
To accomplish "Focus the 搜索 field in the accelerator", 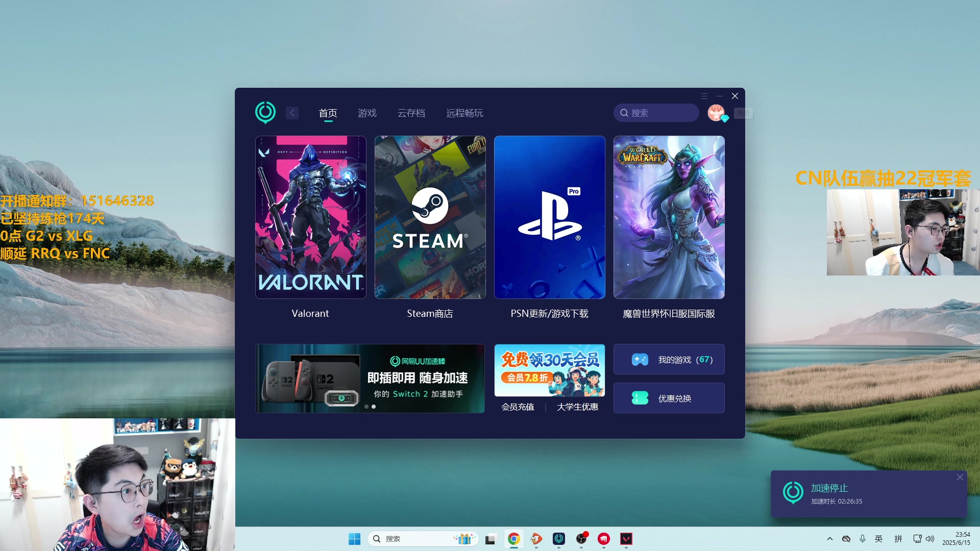I will [656, 113].
